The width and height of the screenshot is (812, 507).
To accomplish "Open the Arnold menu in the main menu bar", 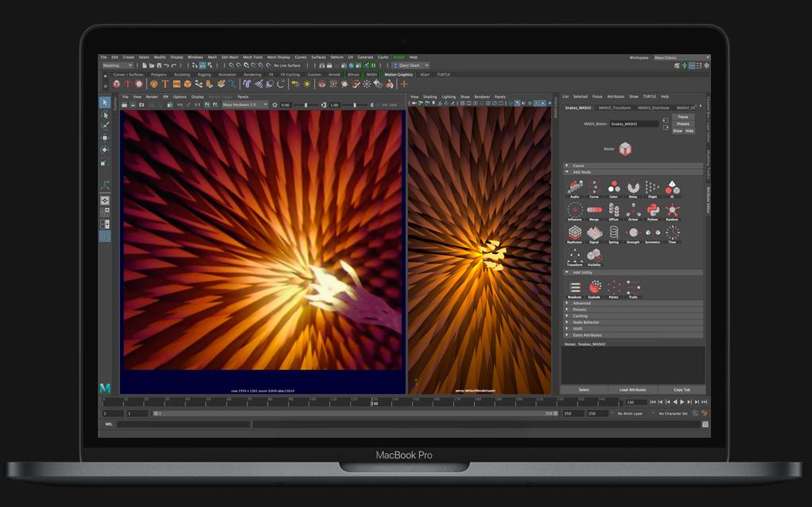I will point(398,57).
